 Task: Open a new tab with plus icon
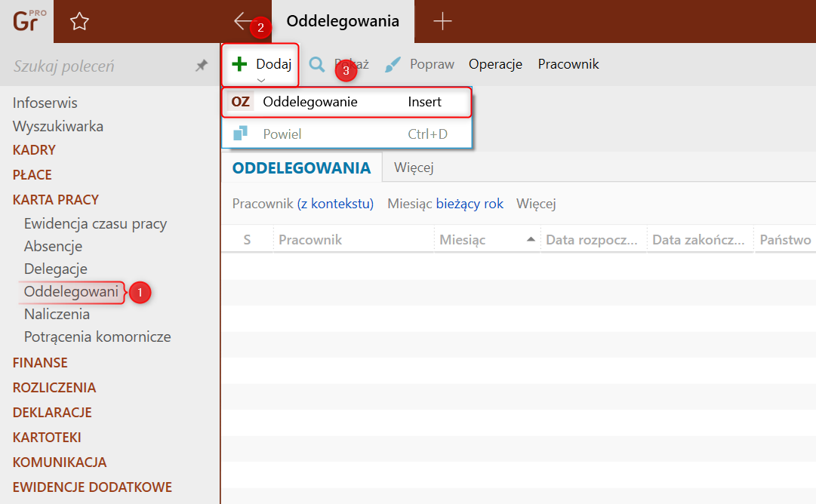(x=442, y=21)
